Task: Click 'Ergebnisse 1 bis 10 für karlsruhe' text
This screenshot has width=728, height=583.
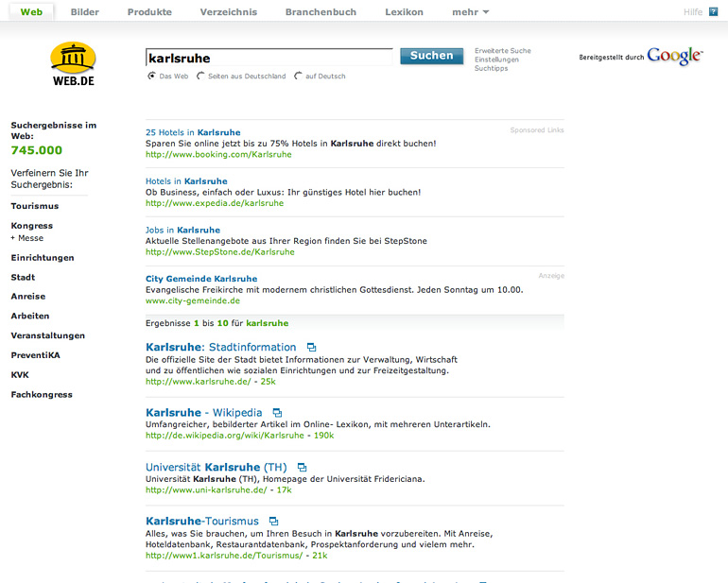Action: (x=217, y=323)
